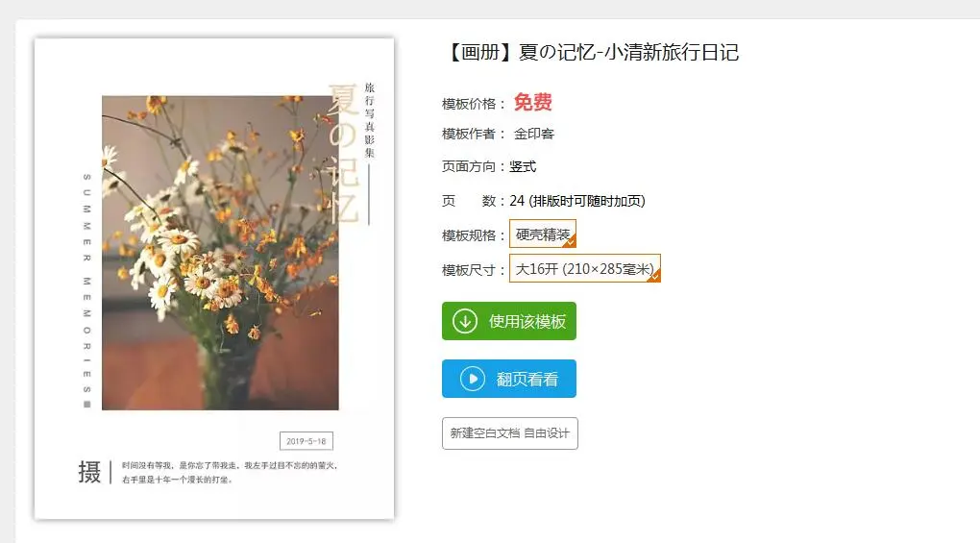This screenshot has width=980, height=543.
Task: Open the album cover preview thumbnail
Action: click(x=214, y=279)
